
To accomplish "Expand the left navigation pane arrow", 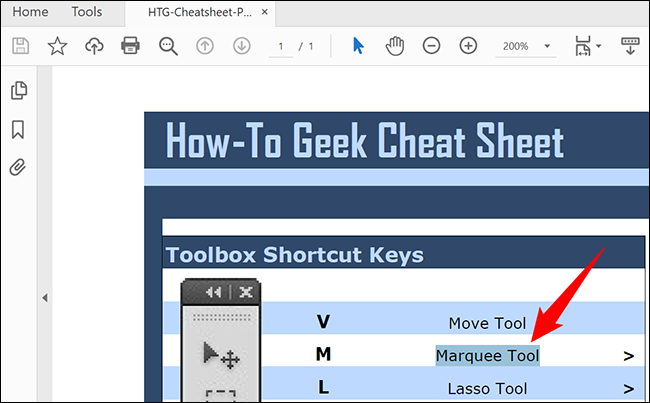I will coord(44,298).
